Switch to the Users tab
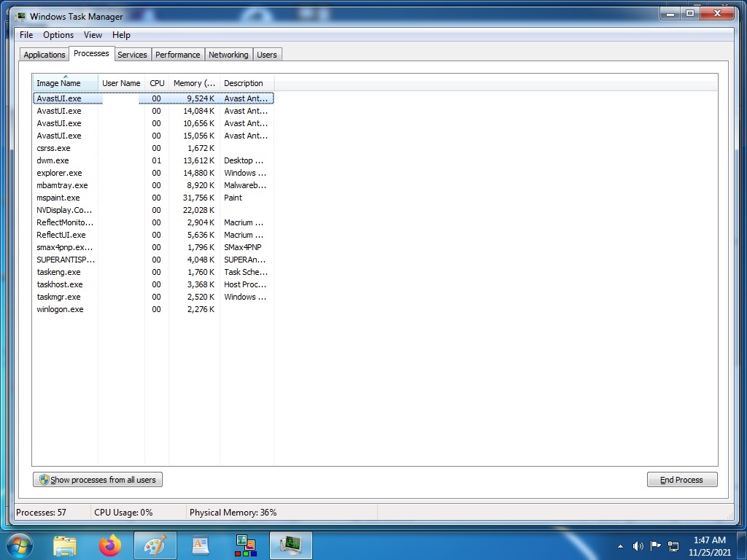The width and height of the screenshot is (747, 560). click(267, 55)
